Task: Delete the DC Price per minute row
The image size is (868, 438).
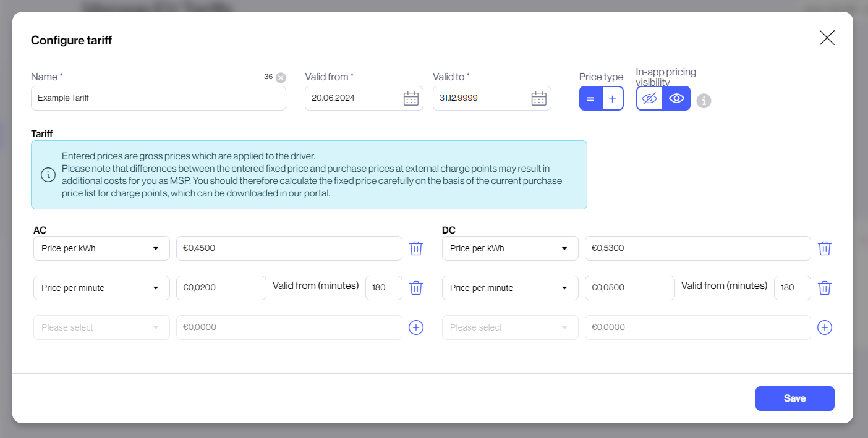Action: (x=825, y=288)
